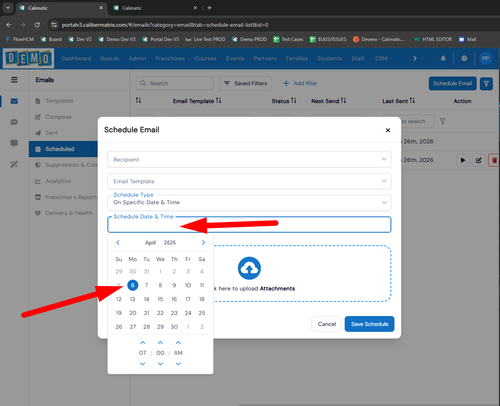The width and height of the screenshot is (500, 406).
Task: Click the 2026 year label in calendar
Action: tap(170, 242)
